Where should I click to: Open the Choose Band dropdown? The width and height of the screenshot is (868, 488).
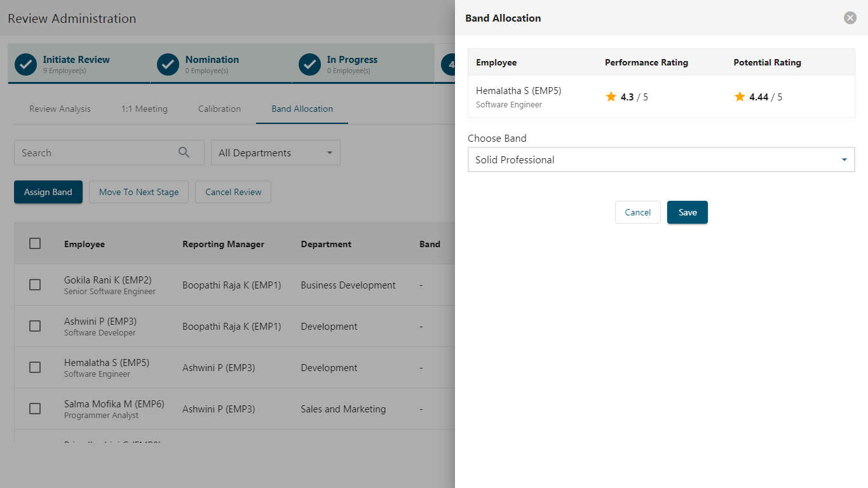[x=661, y=159]
